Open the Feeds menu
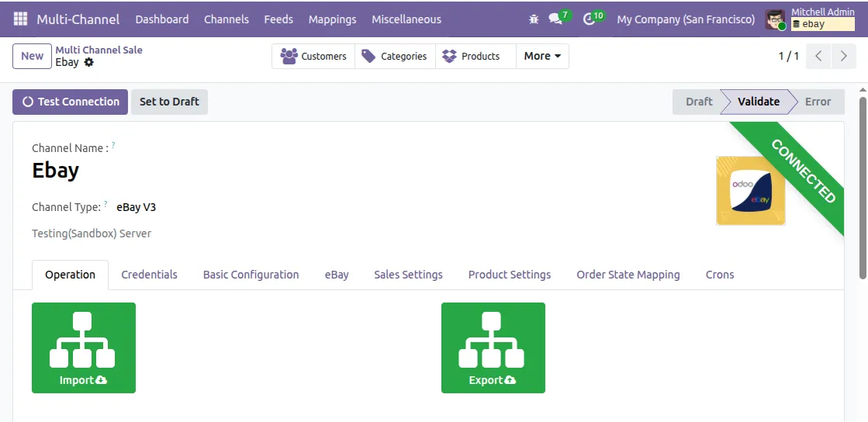Viewport: 868px width, 422px height. pos(278,19)
